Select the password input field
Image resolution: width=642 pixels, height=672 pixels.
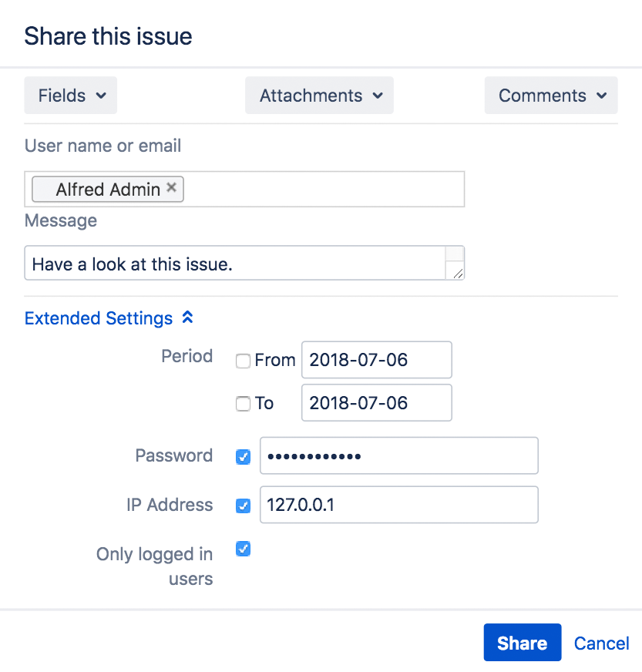(x=398, y=455)
